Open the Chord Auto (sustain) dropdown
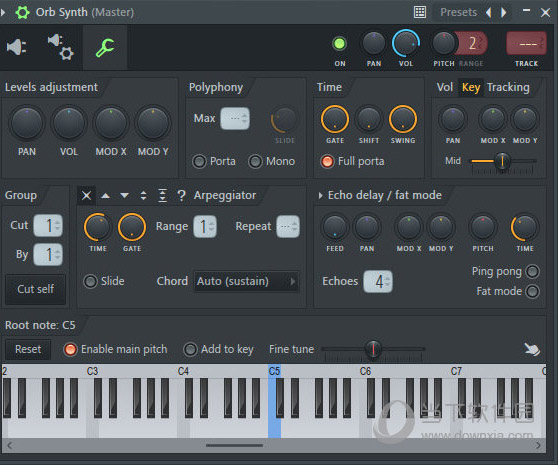Viewport: 558px width, 465px height. pos(246,281)
